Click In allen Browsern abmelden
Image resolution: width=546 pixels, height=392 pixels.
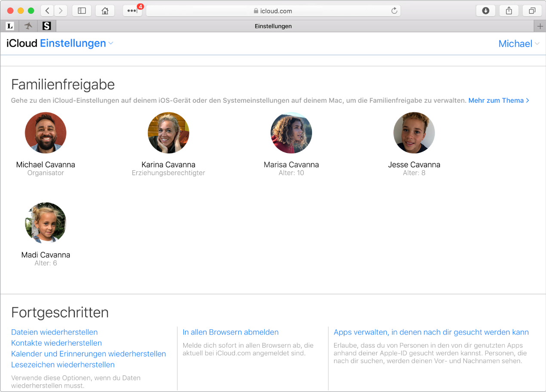(x=231, y=332)
